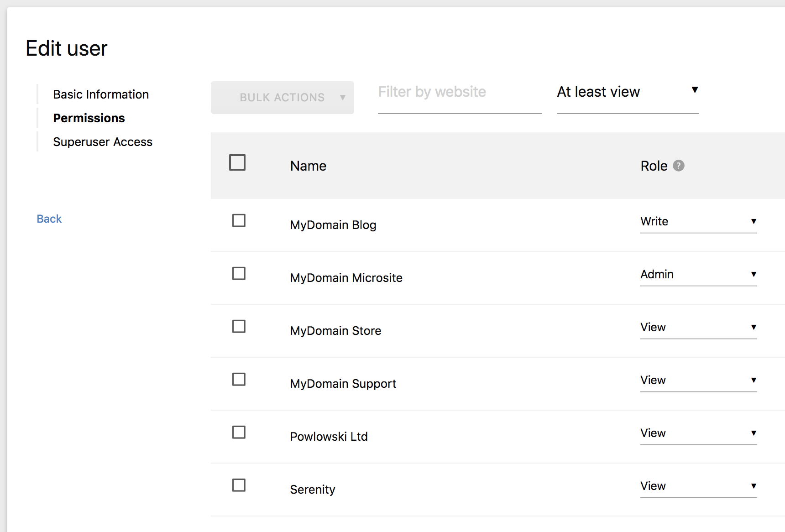Viewport: 785px width, 532px height.
Task: Open the Admin role dropdown for MyDomain Microsite
Action: click(x=698, y=274)
